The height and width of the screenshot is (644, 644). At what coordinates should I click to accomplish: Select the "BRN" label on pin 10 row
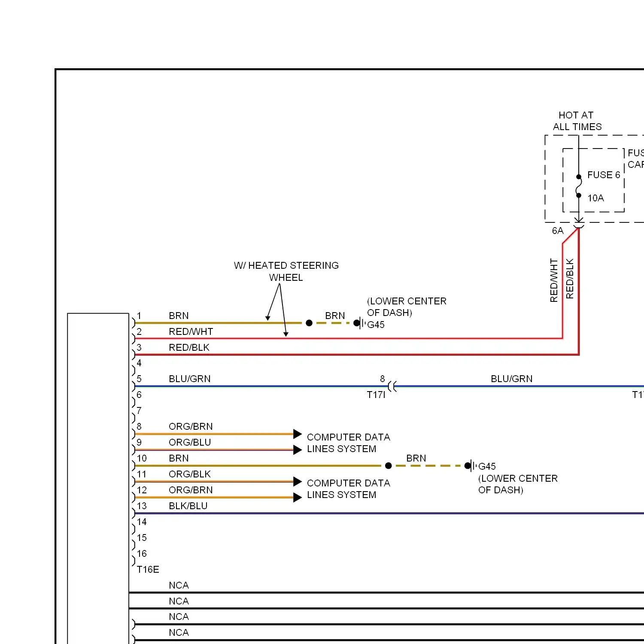pos(179,459)
